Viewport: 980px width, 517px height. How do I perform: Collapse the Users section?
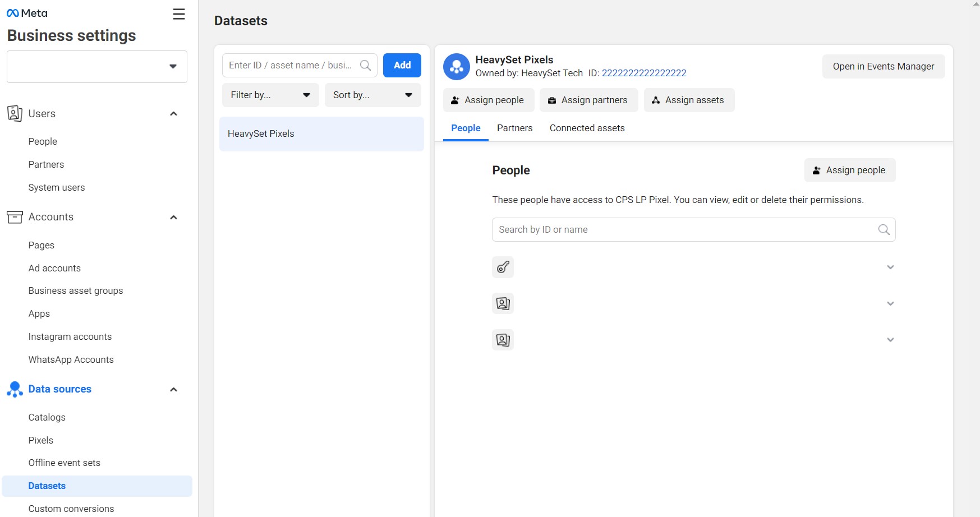pos(174,114)
